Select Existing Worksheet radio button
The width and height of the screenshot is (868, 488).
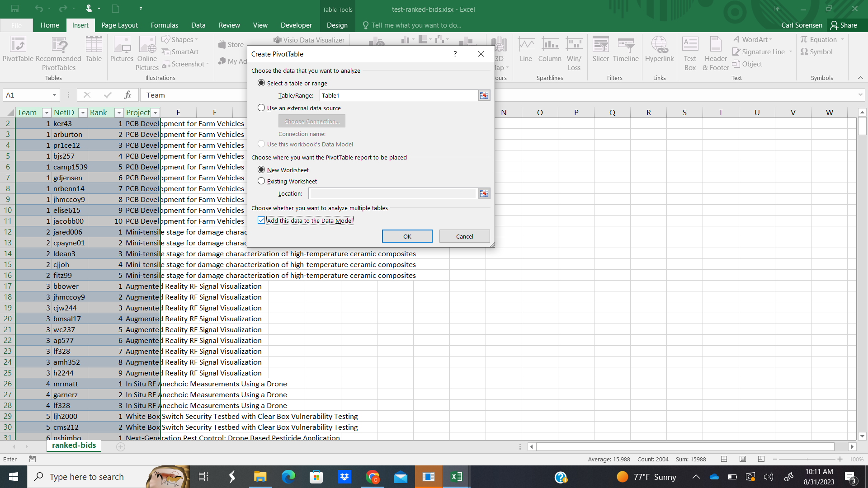tap(261, 181)
